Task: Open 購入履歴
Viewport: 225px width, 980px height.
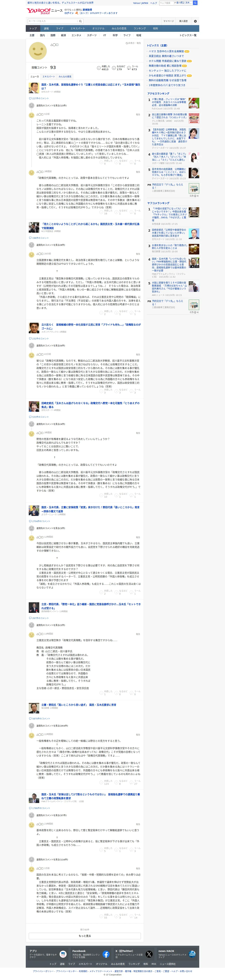Action: [183, 21]
